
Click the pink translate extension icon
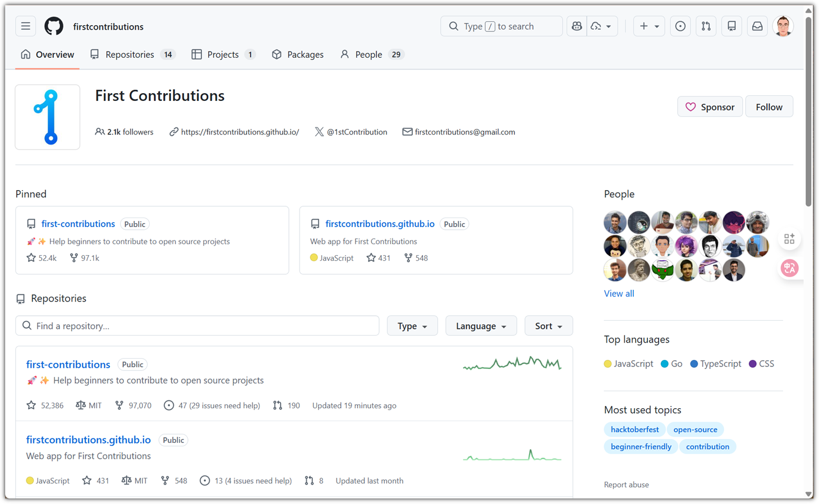click(789, 269)
